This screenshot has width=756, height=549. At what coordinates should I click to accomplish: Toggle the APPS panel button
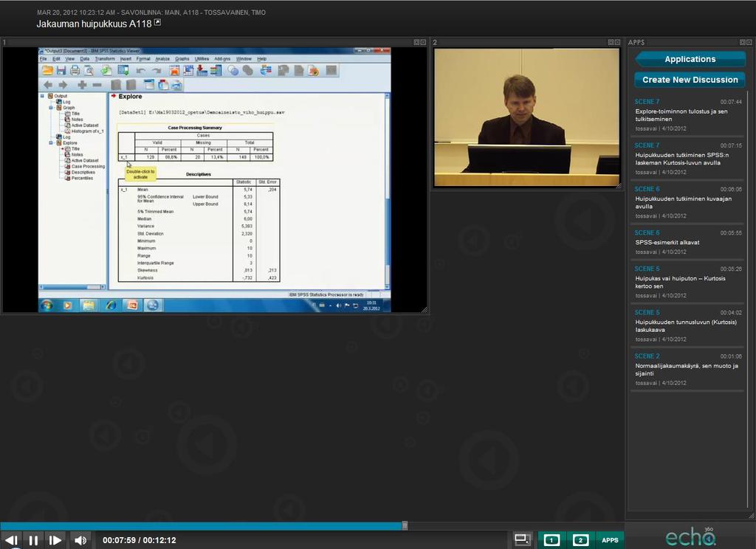pyautogui.click(x=610, y=540)
